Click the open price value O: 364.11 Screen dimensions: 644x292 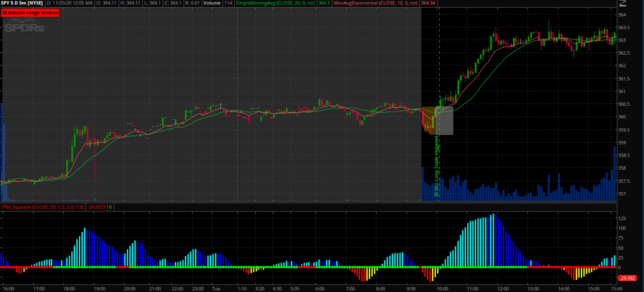(106, 3)
